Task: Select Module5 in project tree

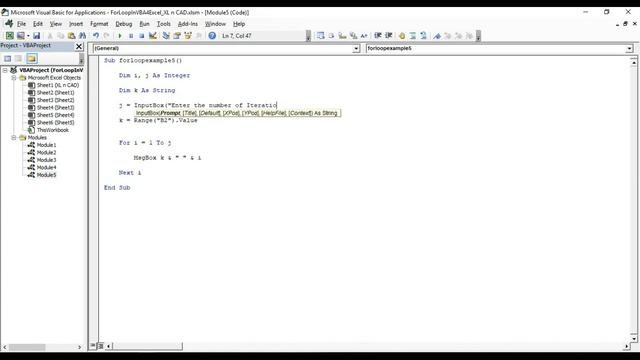Action: [46, 175]
